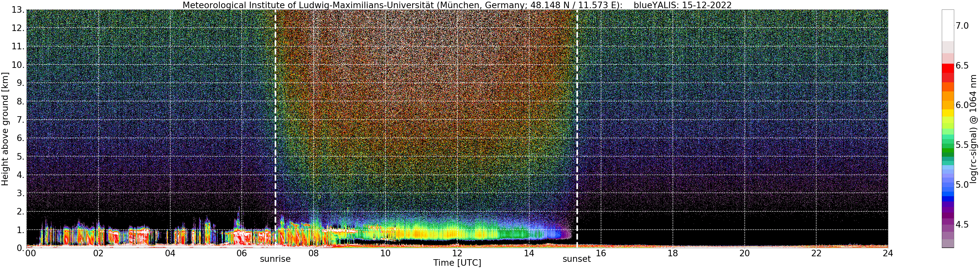980x269 pixels.
Task: Click the height axis tick label 4.
Action: click(21, 175)
